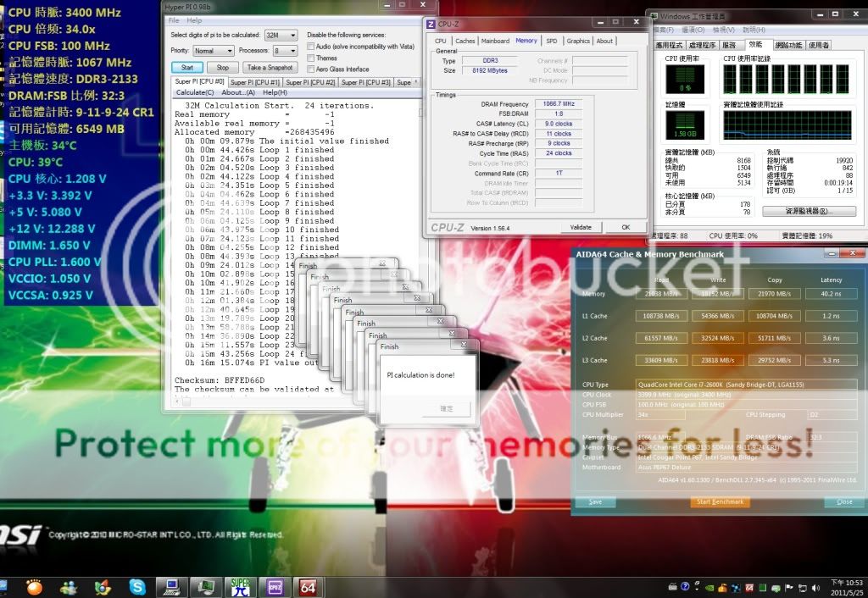Open the 32M digits of pi dropdown

[281, 35]
